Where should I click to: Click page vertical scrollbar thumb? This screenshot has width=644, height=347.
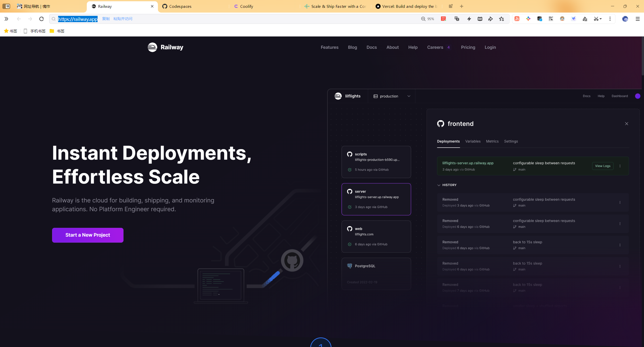[642, 56]
